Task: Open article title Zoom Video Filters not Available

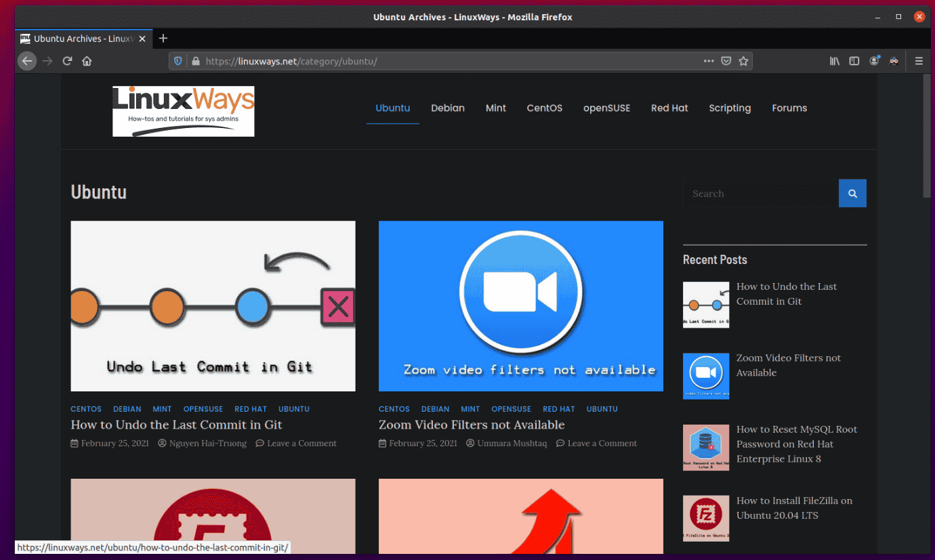Action: click(472, 425)
